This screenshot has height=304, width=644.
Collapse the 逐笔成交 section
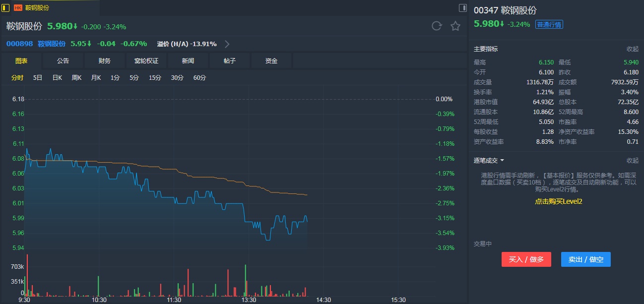pos(632,161)
